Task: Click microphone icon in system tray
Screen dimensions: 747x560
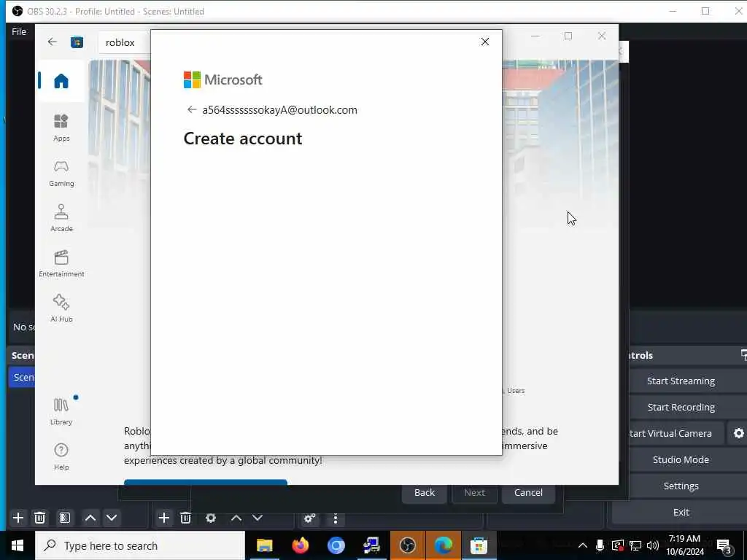Action: click(x=600, y=545)
